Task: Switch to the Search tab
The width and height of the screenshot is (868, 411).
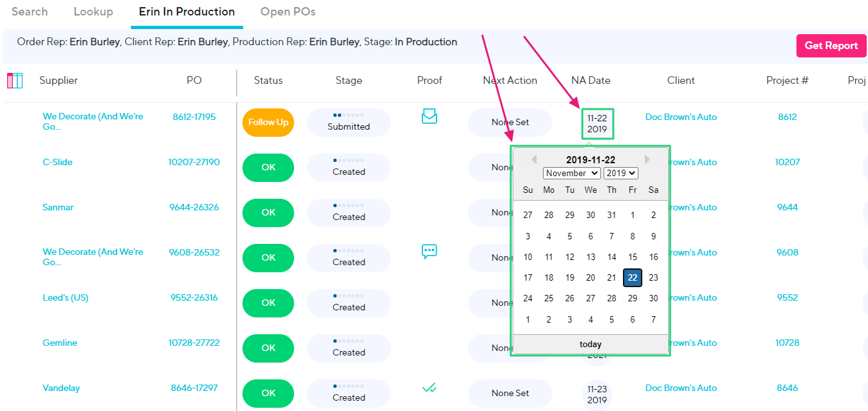Action: [30, 12]
